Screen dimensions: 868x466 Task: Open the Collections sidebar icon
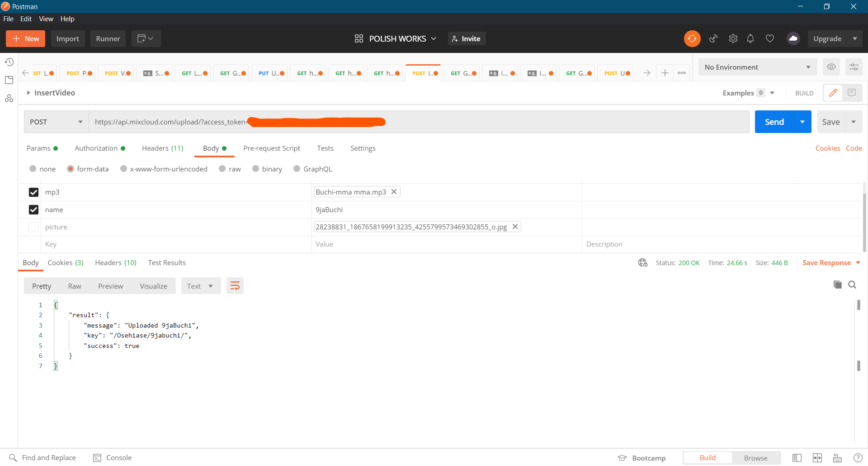(x=9, y=80)
